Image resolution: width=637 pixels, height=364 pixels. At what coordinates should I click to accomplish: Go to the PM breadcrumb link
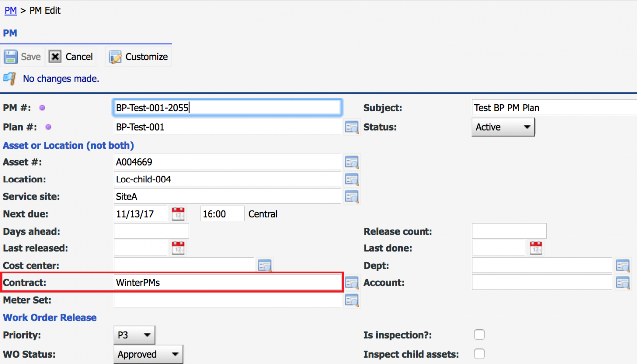tap(11, 10)
